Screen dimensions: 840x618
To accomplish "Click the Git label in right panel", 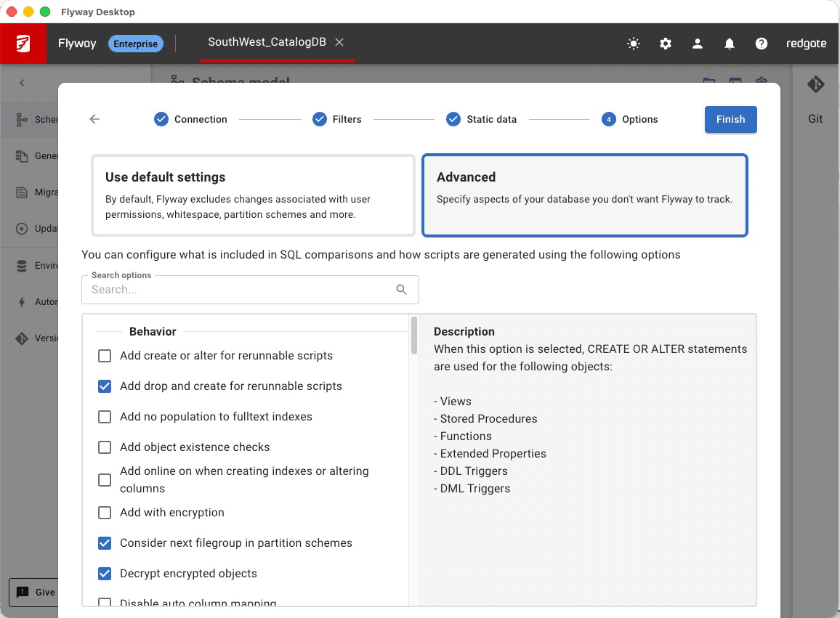I will tap(815, 119).
